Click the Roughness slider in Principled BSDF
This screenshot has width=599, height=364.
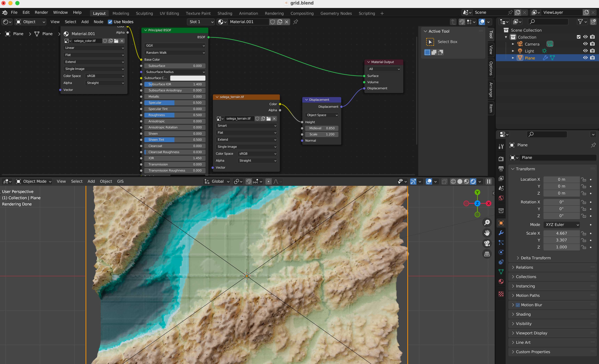(175, 115)
